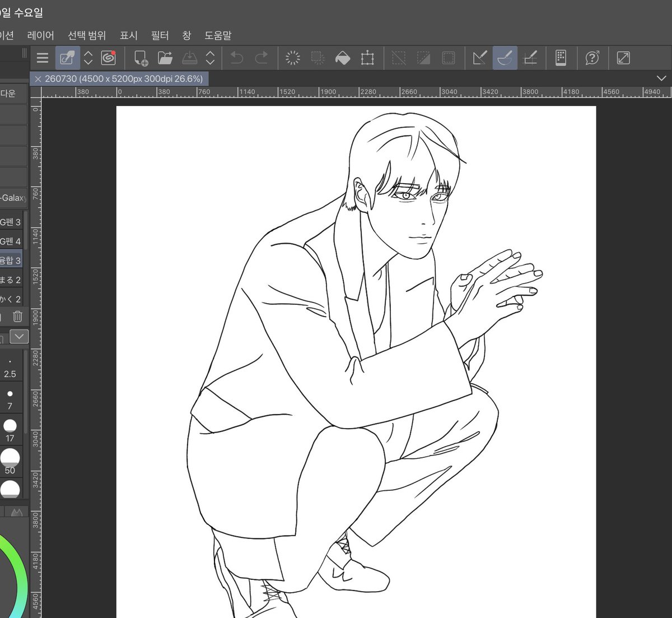Click the Deselect icon
Viewport: 672px width, 618px height.
pyautogui.click(x=399, y=58)
